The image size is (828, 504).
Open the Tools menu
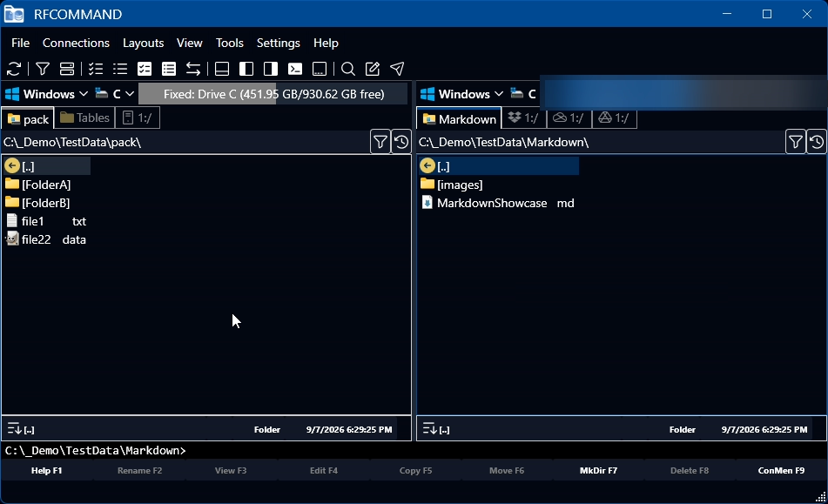pyautogui.click(x=229, y=43)
